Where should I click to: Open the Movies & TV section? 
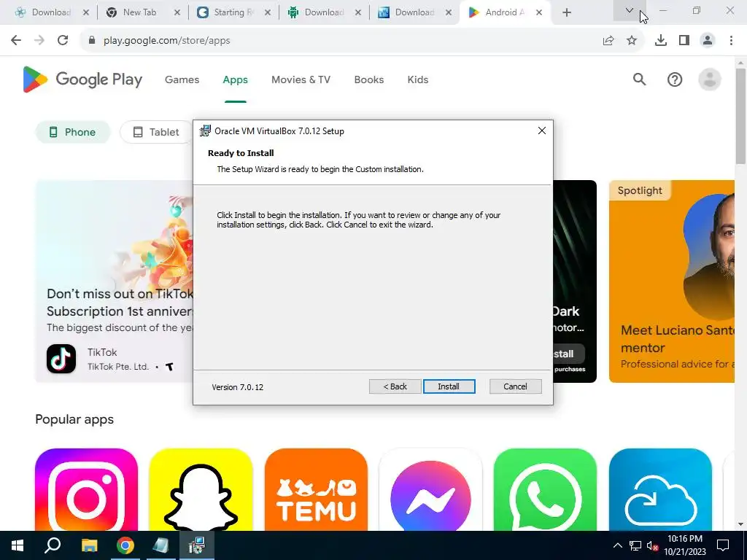click(301, 79)
